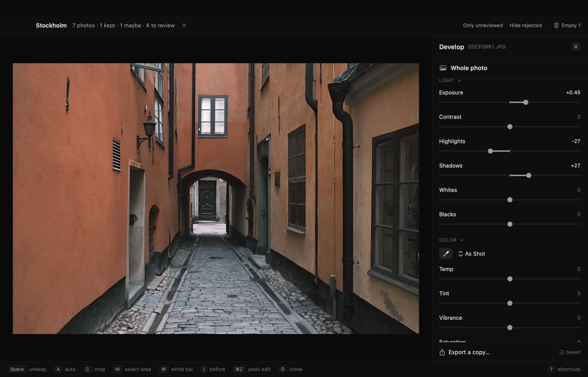The height and width of the screenshot is (377, 588).
Task: Click the Shadows value +27
Action: (575, 166)
